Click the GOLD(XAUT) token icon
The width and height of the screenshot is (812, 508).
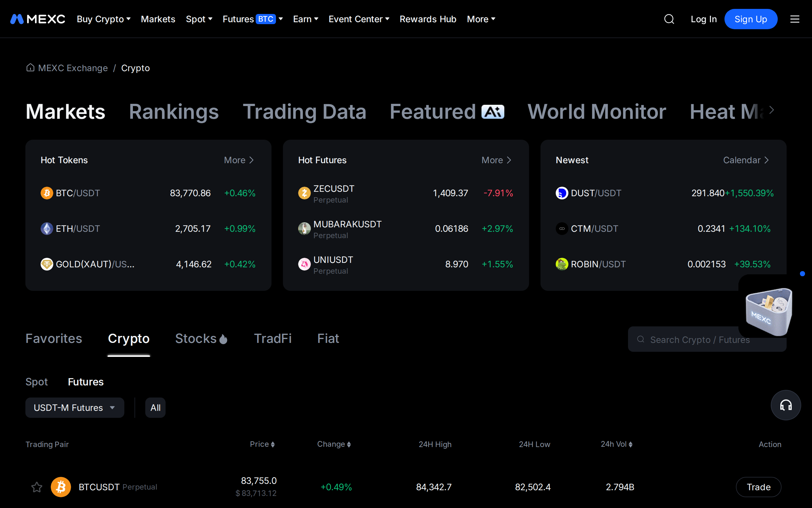pos(47,264)
